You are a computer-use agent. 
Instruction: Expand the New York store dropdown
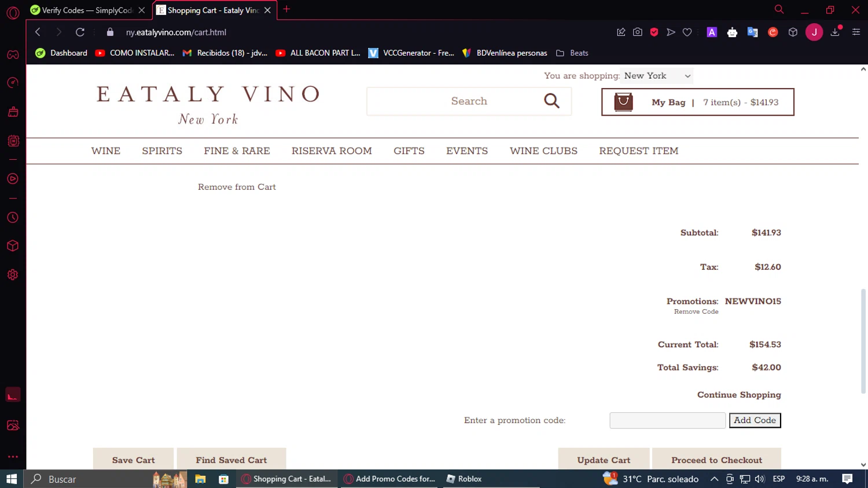click(x=657, y=76)
